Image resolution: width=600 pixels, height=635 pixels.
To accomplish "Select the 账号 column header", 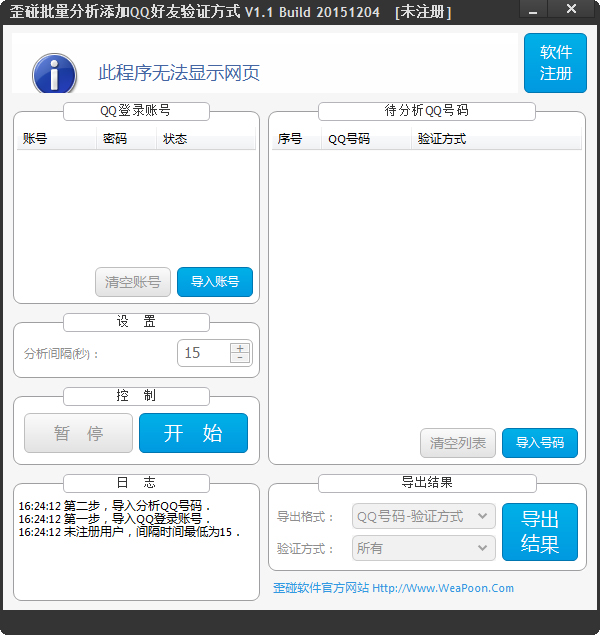I will (36, 139).
